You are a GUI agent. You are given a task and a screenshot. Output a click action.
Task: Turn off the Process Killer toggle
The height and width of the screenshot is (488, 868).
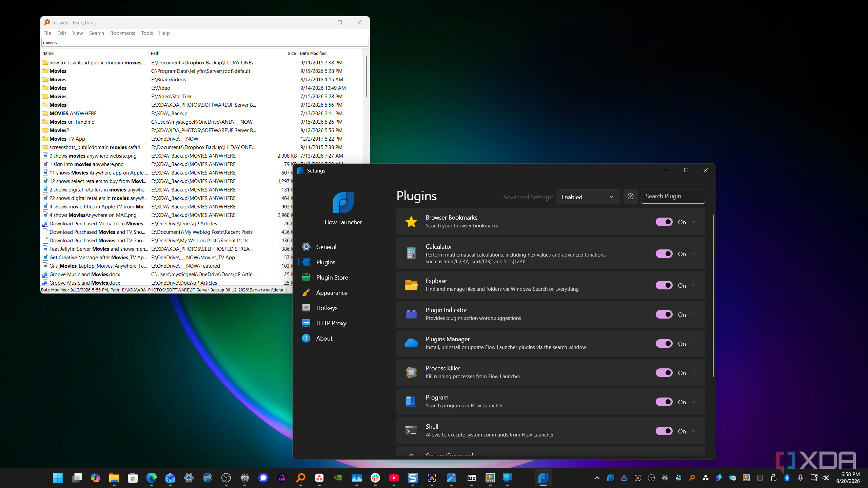664,373
